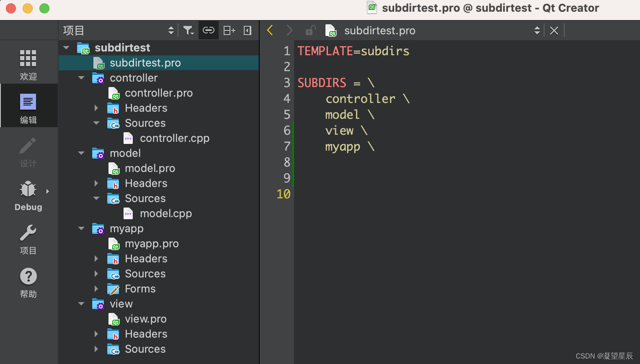The height and width of the screenshot is (364, 640).
Task: Open the 帮助 (Help) mode
Action: click(28, 282)
